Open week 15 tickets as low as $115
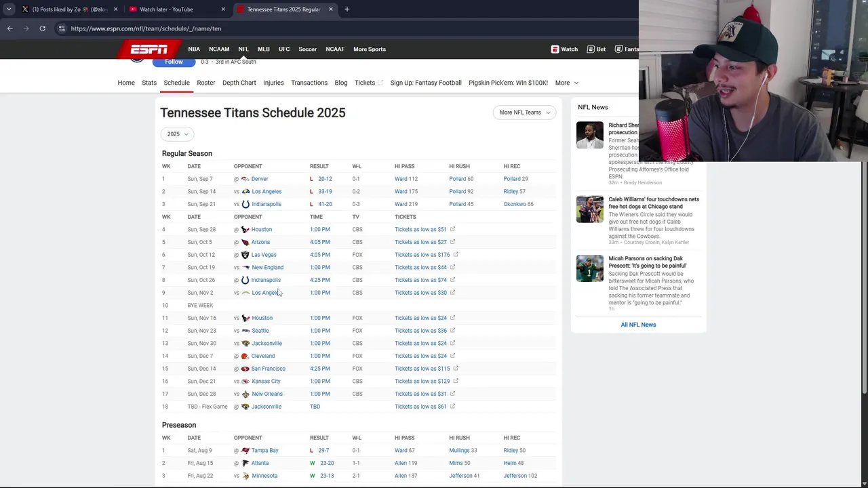 422,369
